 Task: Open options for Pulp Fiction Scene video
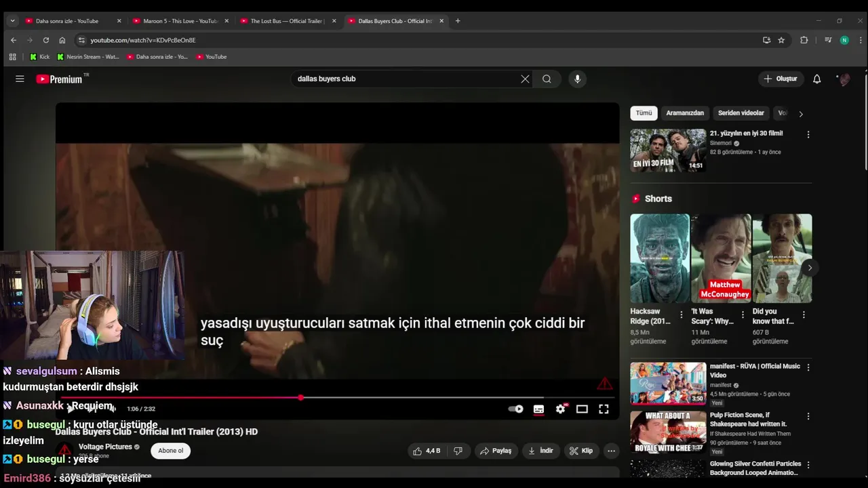808,416
